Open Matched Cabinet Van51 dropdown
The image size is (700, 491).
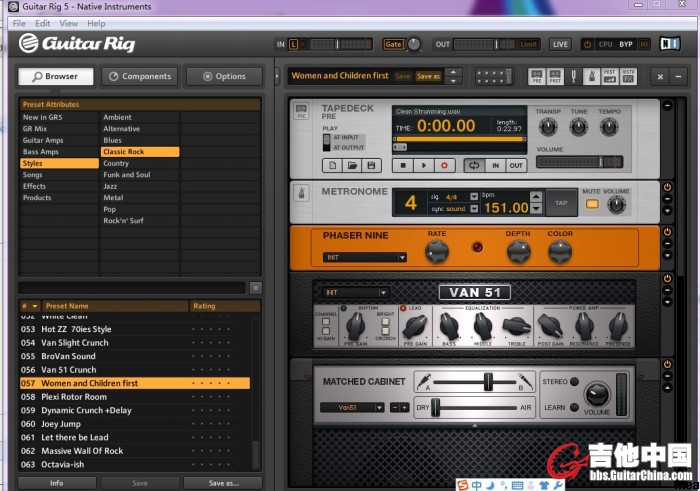pyautogui.click(x=352, y=408)
